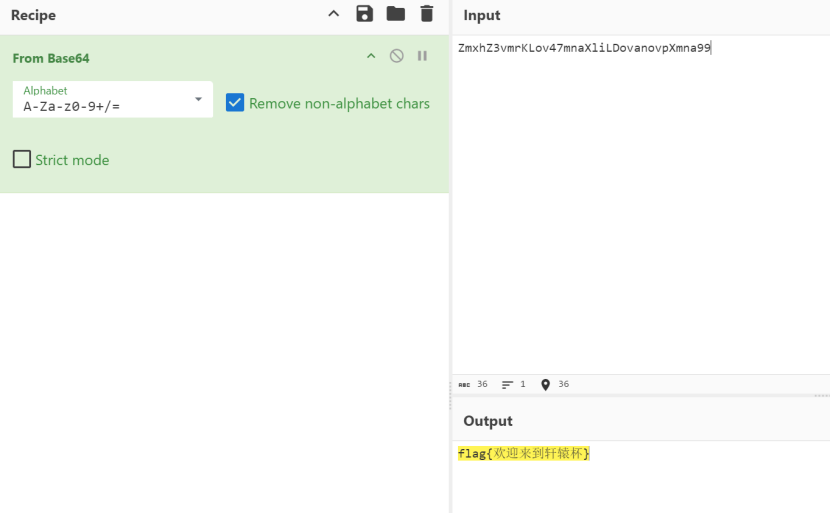Clear the recipe with the trash icon
The image size is (831, 513).
(427, 14)
